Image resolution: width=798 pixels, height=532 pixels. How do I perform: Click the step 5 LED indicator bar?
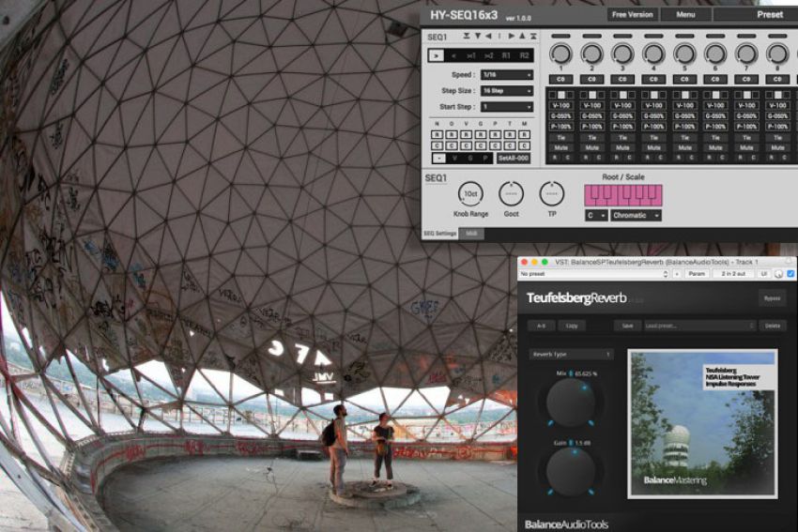(684, 36)
